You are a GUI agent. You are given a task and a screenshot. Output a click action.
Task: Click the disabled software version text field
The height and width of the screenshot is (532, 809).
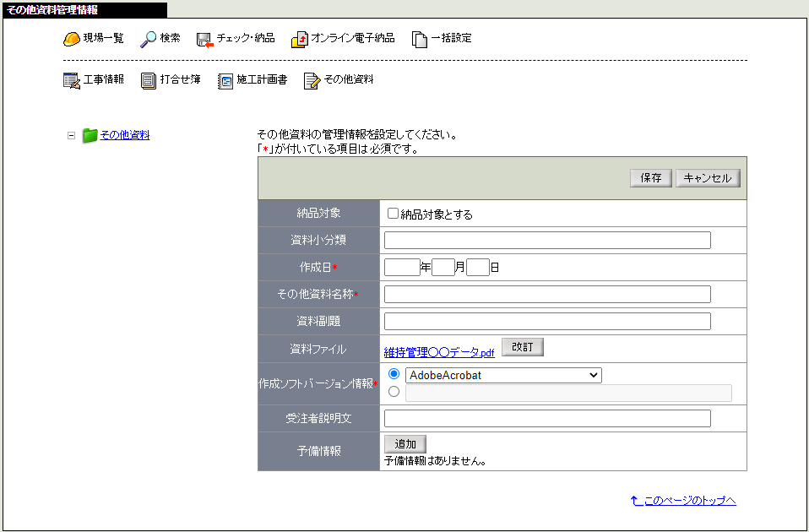pyautogui.click(x=568, y=394)
